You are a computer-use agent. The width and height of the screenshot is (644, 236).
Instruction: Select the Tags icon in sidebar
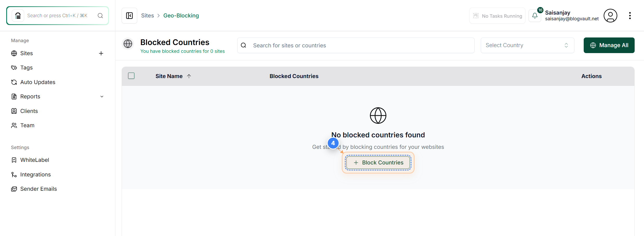coord(14,67)
